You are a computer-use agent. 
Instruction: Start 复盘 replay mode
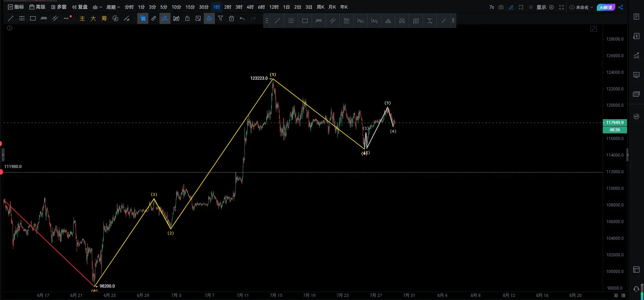point(80,7)
